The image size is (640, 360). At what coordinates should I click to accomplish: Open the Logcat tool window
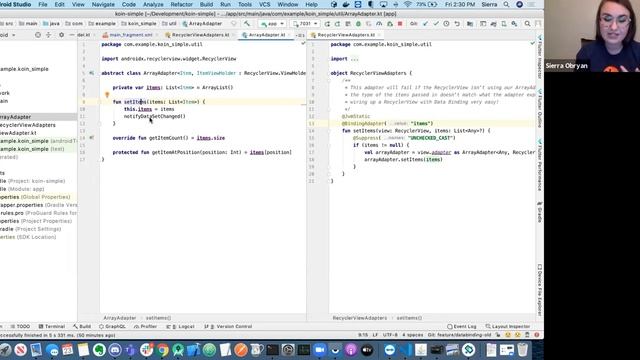pos(181,327)
